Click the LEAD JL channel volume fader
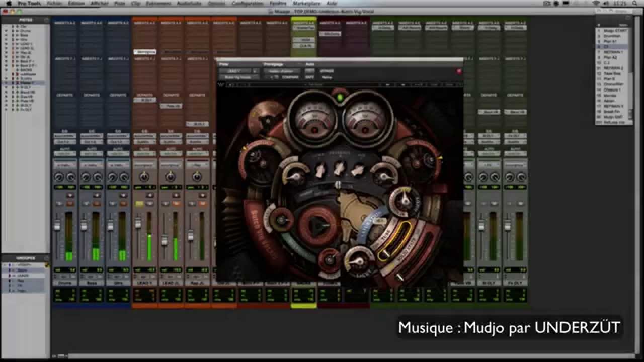This screenshot has height=362, width=644. point(164,241)
